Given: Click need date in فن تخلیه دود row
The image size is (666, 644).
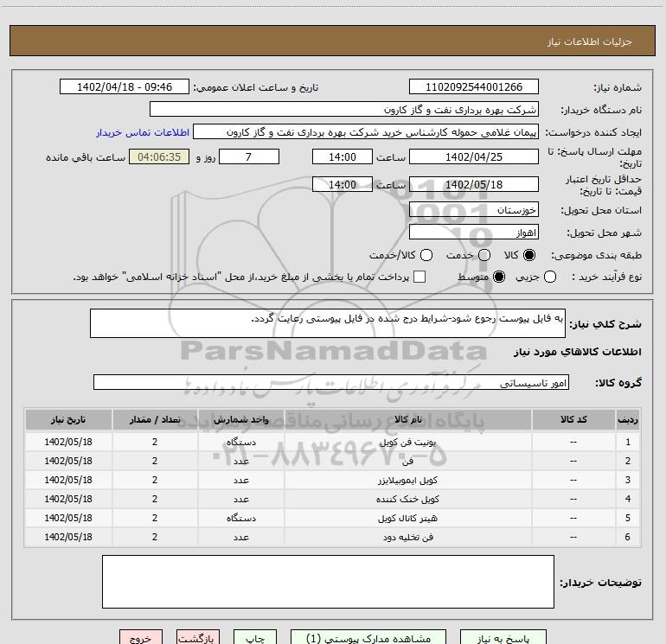Looking at the screenshot, I should (68, 537).
